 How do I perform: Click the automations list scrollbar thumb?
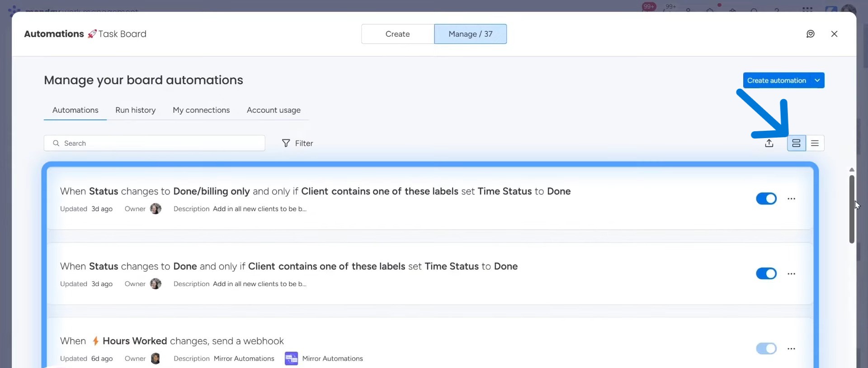tap(852, 209)
